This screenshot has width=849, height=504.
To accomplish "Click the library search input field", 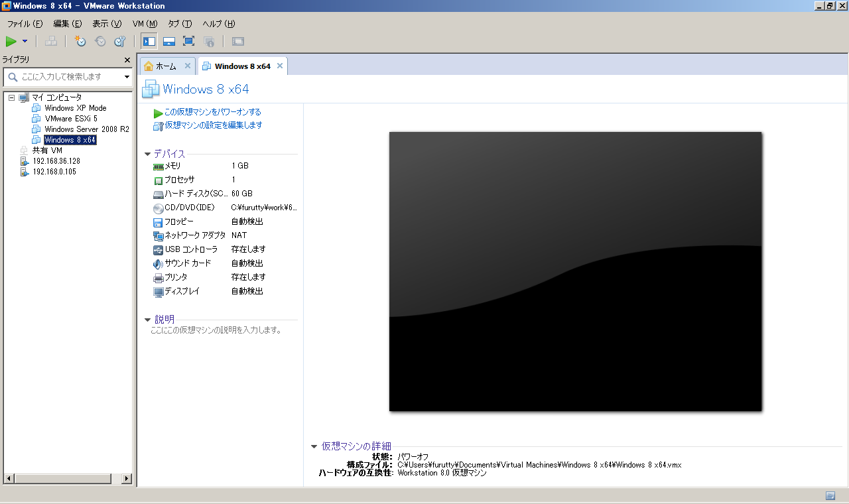I will click(x=66, y=77).
